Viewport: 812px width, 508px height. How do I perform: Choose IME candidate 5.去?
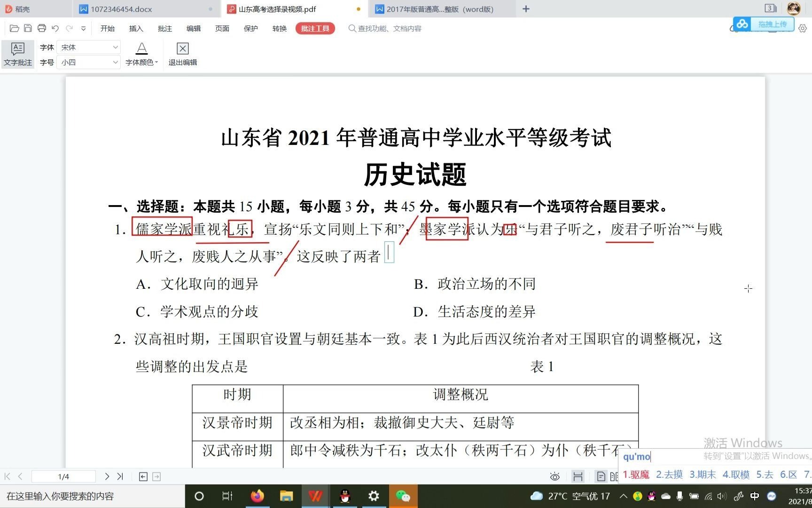point(765,475)
